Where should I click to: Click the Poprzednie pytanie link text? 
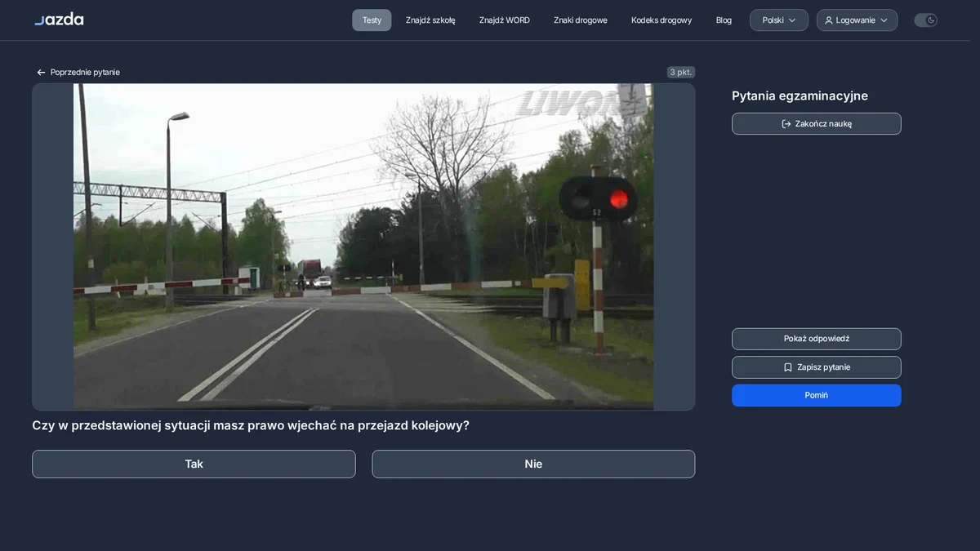(85, 73)
